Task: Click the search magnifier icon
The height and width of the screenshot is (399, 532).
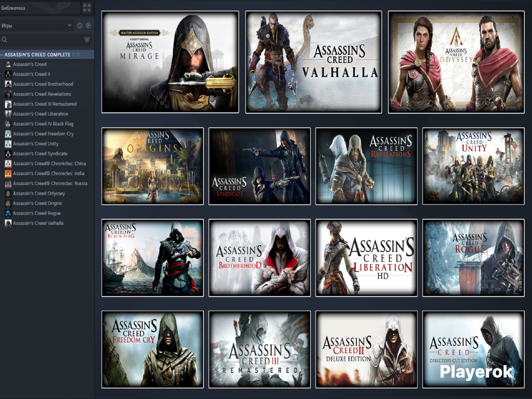Action: 5,40
